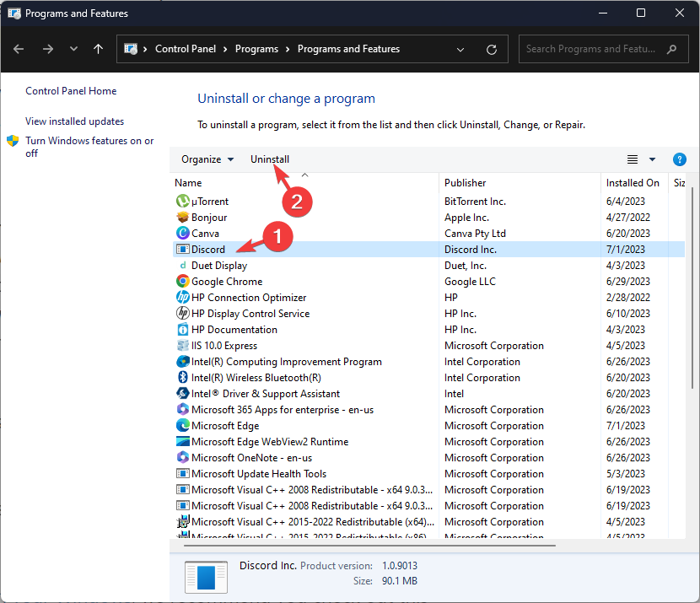Click the HP Display Control Service icon
The width and height of the screenshot is (700, 603).
point(182,314)
